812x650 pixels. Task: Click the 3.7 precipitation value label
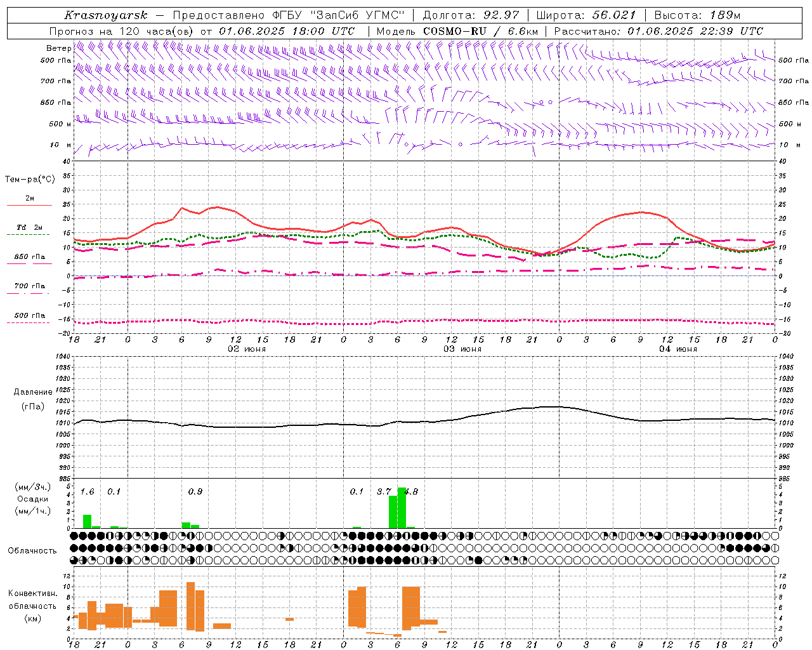384,491
